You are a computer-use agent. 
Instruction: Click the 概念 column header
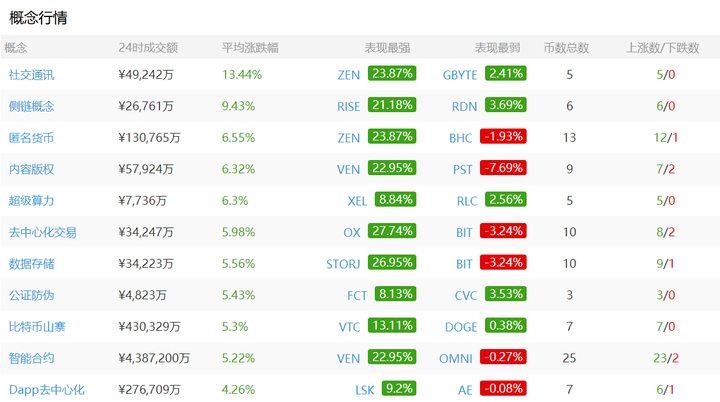click(16, 48)
